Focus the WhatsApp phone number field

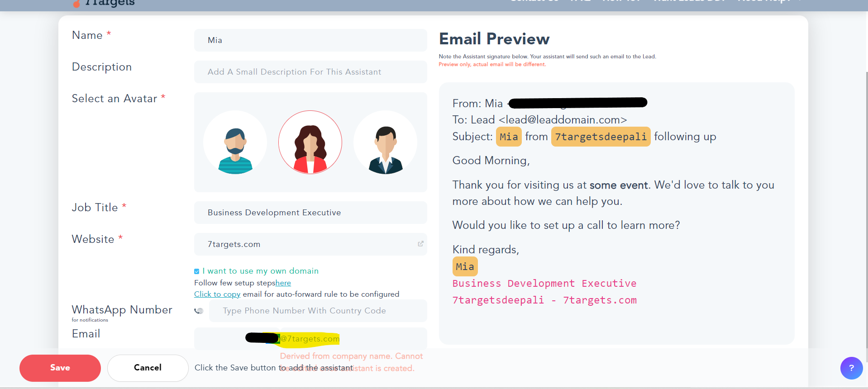tap(317, 311)
